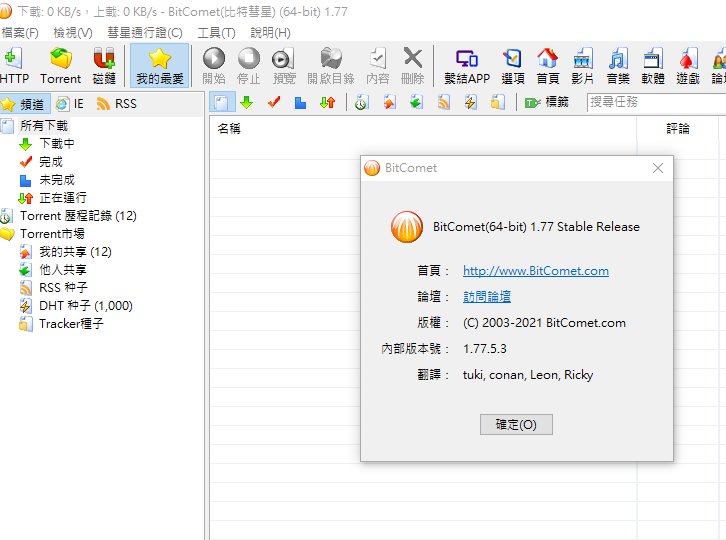Click Torrent history clock icon in task toolbar
This screenshot has width=726, height=540.
pyautogui.click(x=362, y=102)
